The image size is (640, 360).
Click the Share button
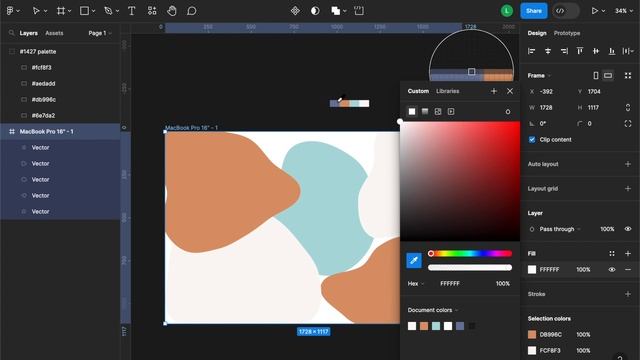pos(533,11)
